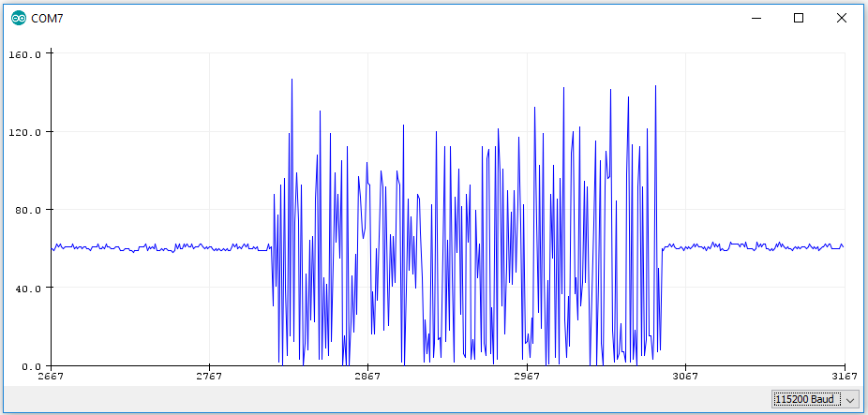
Task: Click the Arduino logo icon in title bar
Action: point(18,18)
